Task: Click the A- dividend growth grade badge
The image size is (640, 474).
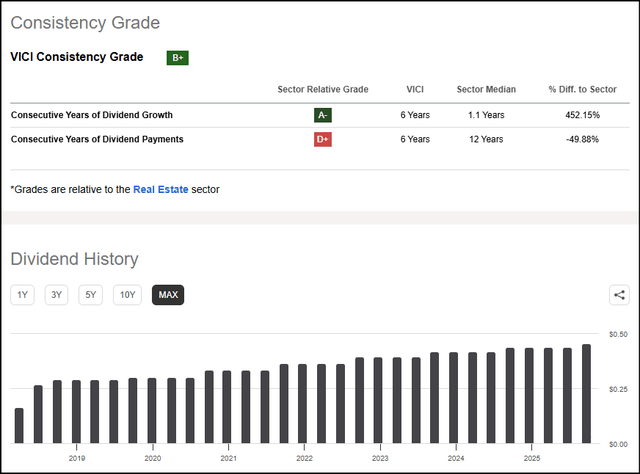Action: coord(323,115)
